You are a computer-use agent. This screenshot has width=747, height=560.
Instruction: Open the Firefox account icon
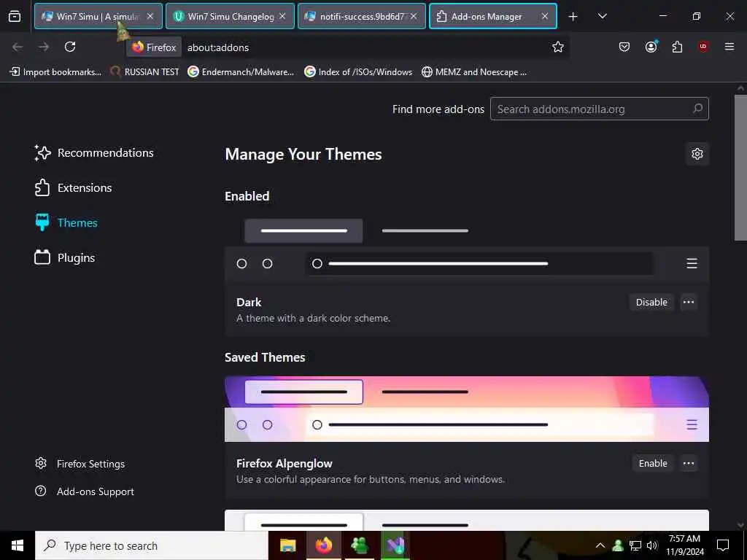click(x=651, y=47)
